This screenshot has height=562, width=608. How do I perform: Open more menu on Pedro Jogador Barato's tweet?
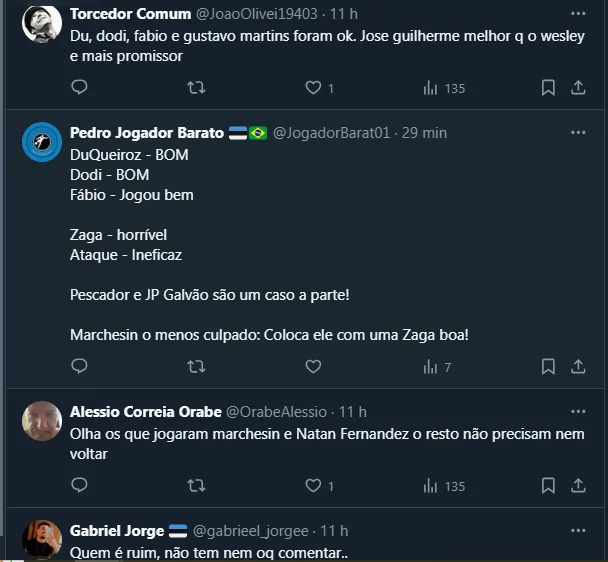[578, 133]
